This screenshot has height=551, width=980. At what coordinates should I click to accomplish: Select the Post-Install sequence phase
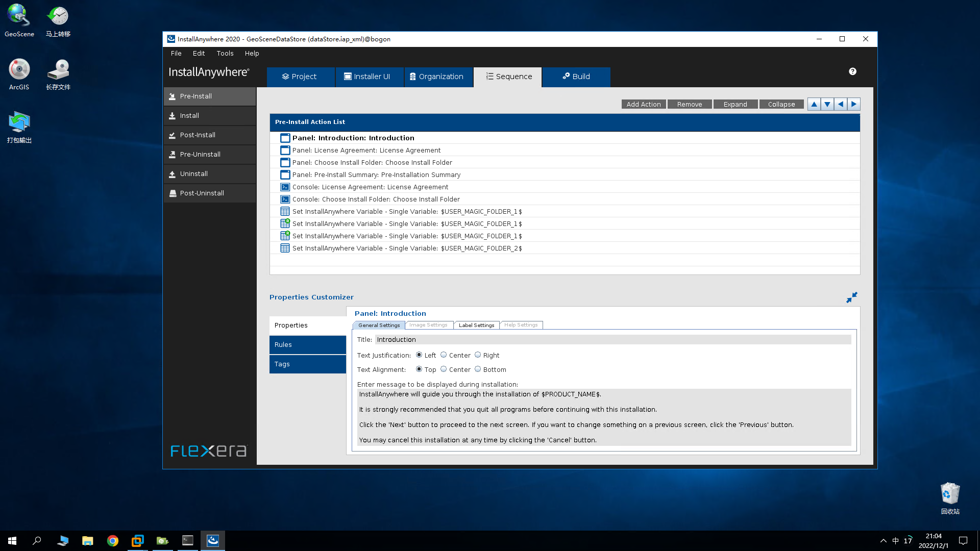210,135
